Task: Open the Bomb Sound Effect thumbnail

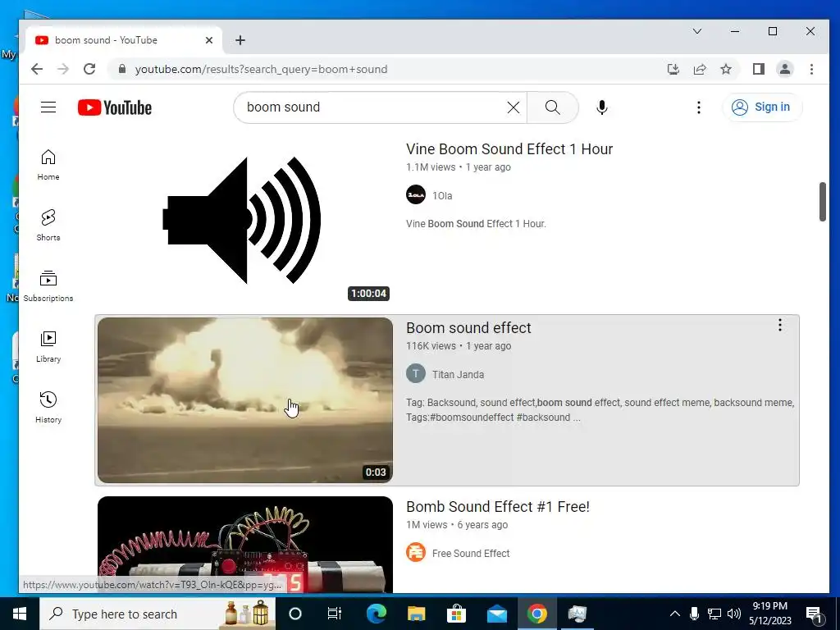Action: point(245,545)
